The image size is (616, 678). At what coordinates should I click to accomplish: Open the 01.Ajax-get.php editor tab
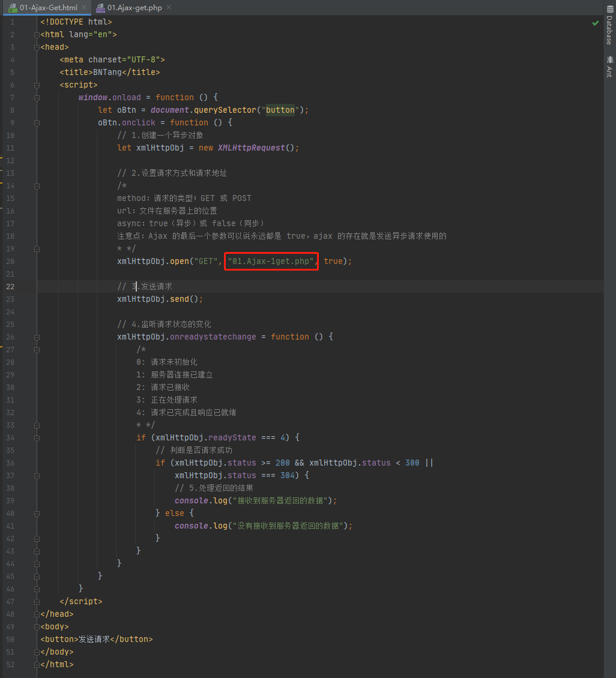[x=134, y=7]
